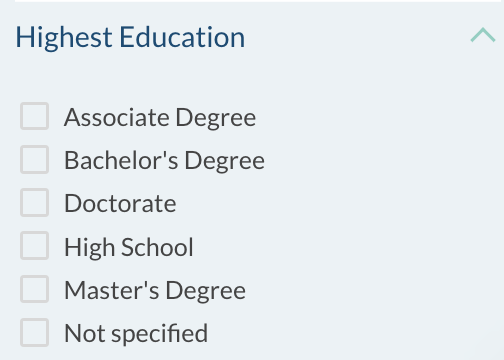
Task: Pick the Master's Degree label text
Action: [155, 291]
